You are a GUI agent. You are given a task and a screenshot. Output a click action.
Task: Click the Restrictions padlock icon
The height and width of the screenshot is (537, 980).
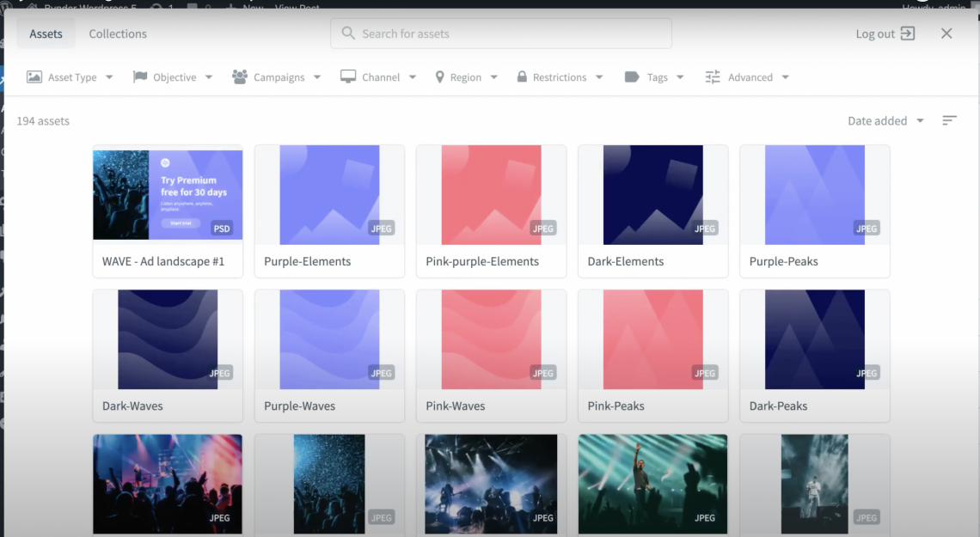pos(521,76)
